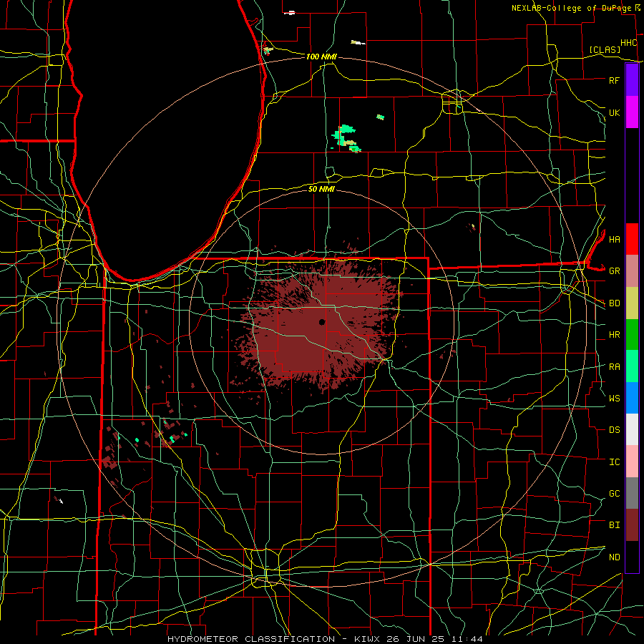Click the 'NEXLAB-College of DuPage' credit text
644x644 pixels.
[572, 8]
